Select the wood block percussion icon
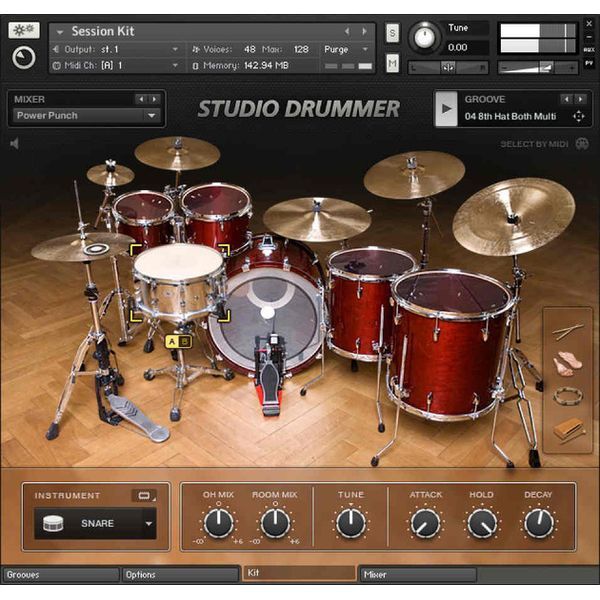Image resolution: width=600 pixels, height=600 pixels. point(568,429)
